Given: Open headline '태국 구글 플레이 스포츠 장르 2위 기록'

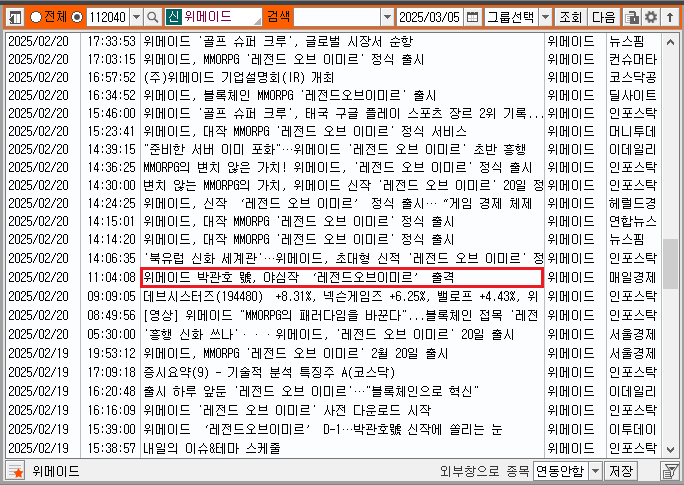Looking at the screenshot, I should click(x=343, y=113).
